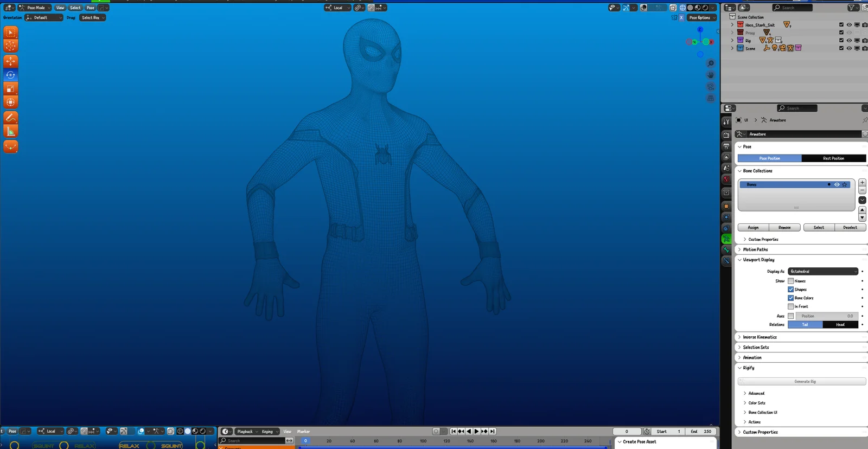Expand the Hoco_Stark_Suit collection
868x449 pixels.
(732, 24)
